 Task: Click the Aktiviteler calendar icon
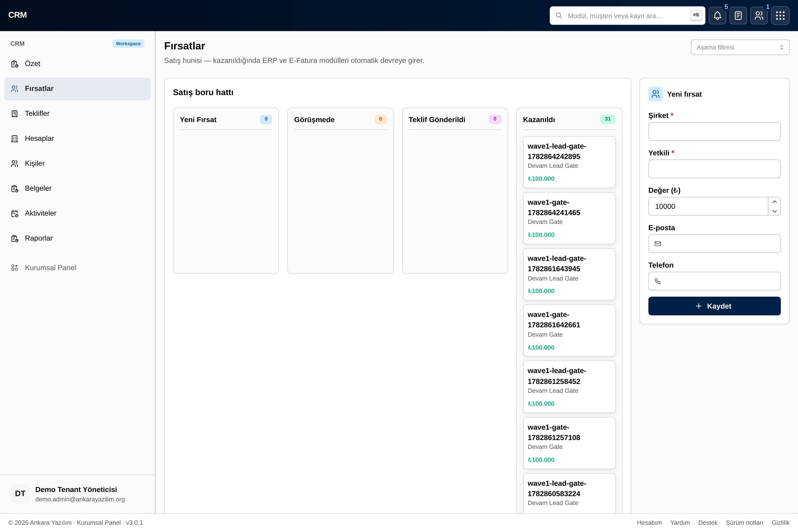pos(15,214)
